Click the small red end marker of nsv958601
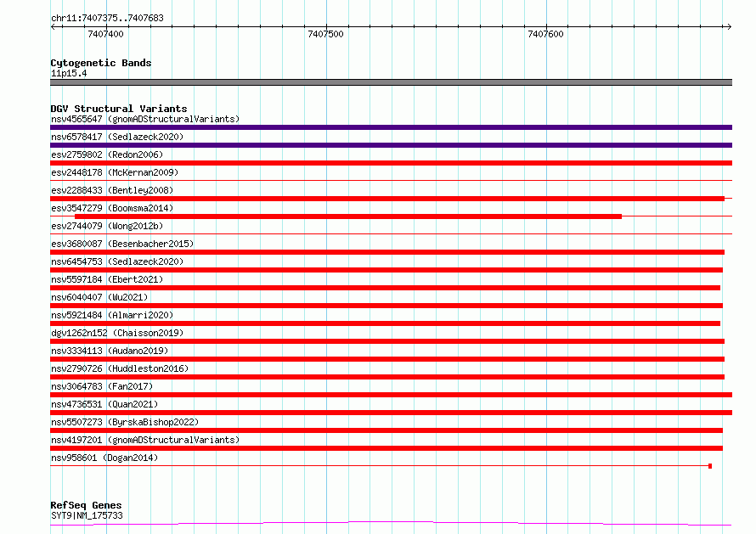 (710, 466)
